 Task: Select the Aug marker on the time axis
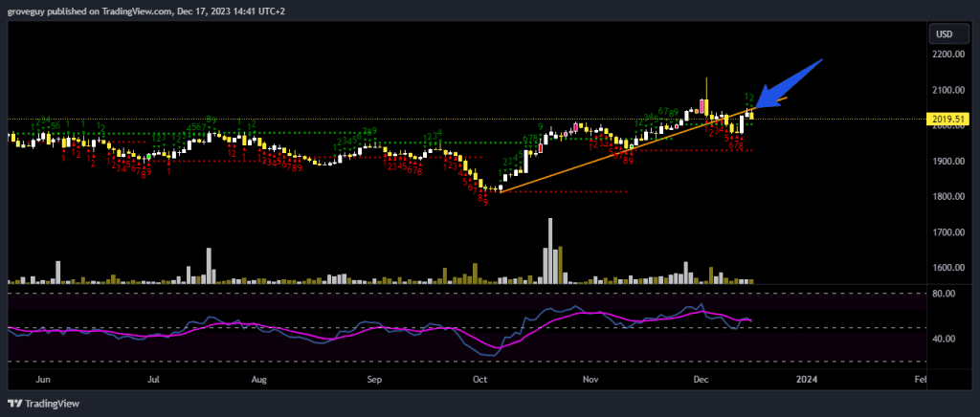point(258,379)
